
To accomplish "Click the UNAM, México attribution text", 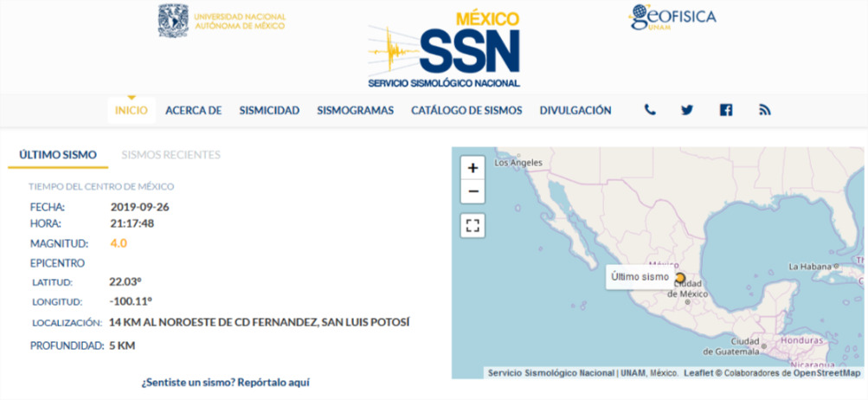I will pos(649,373).
